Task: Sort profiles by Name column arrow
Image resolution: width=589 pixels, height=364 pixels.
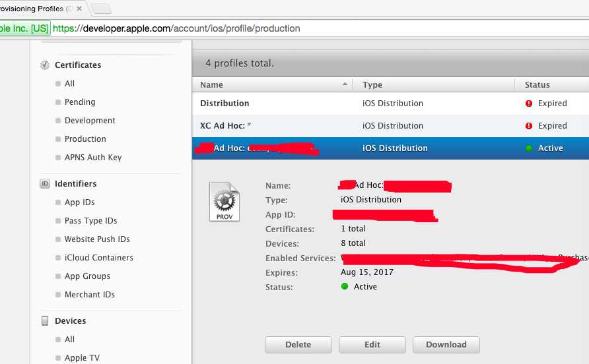Action: (345, 84)
